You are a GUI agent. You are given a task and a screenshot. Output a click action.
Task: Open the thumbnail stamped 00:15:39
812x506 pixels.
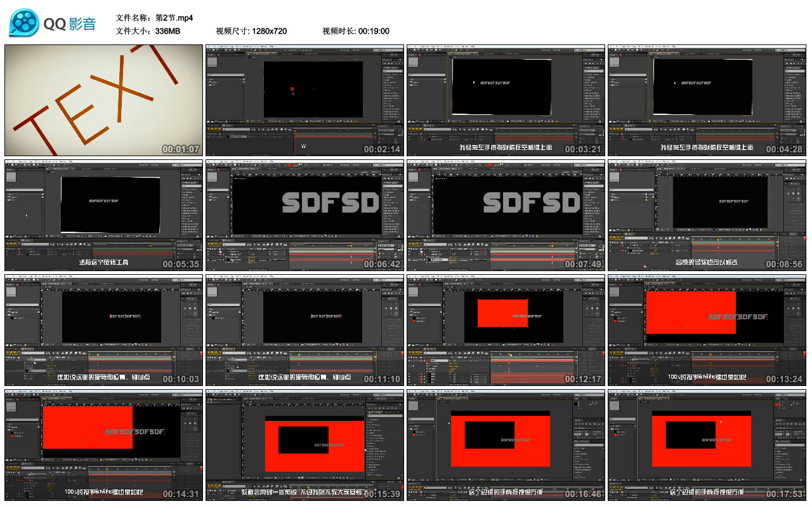pos(304,445)
